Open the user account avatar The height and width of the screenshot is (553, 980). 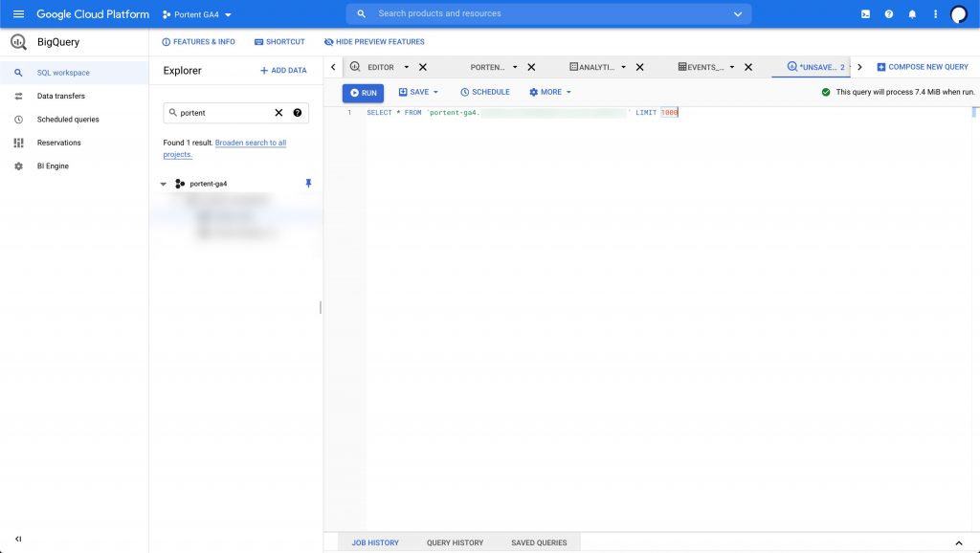pyautogui.click(x=958, y=14)
